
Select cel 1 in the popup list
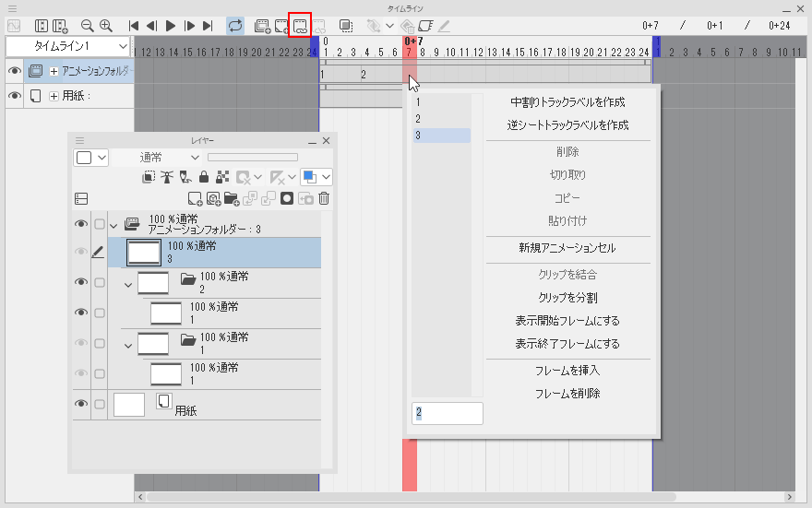click(441, 102)
